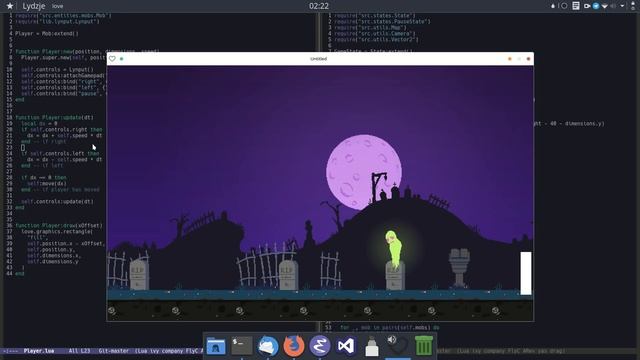
Task: Open Thunderbird mail from the dock
Action: pyautogui.click(x=268, y=346)
